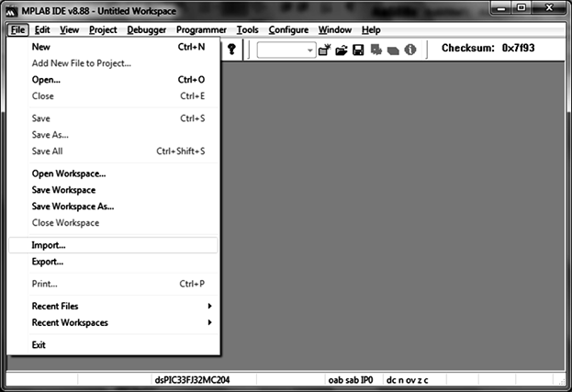Open the build configuration dropdown in toolbar
572x392 pixels.
[x=286, y=50]
